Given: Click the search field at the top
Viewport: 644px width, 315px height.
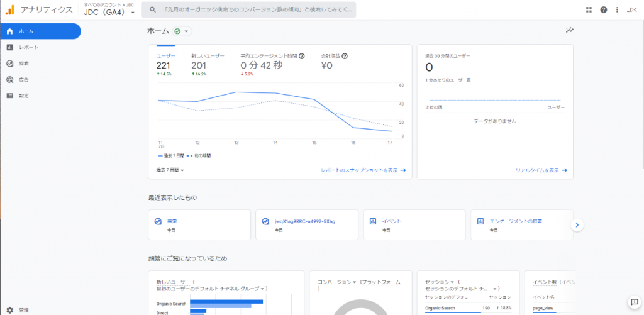Looking at the screenshot, I should click(248, 9).
